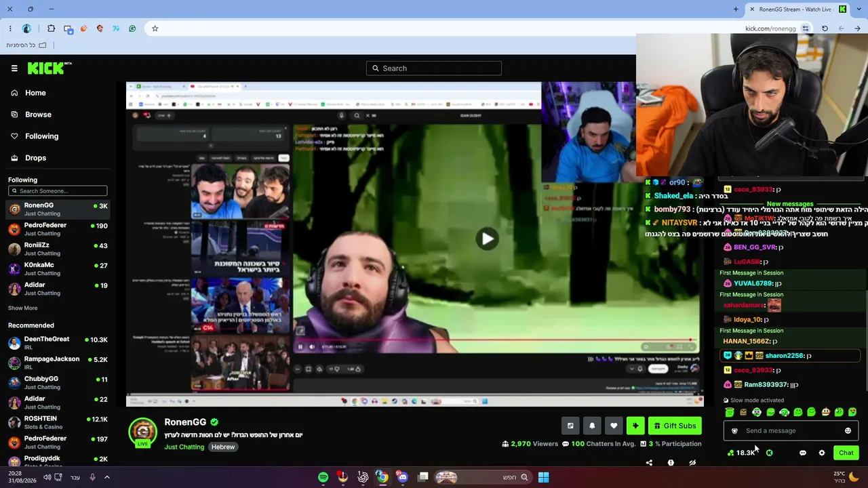This screenshot has height=488, width=868.
Task: Expand the Following list with Show More
Action: pos(22,308)
